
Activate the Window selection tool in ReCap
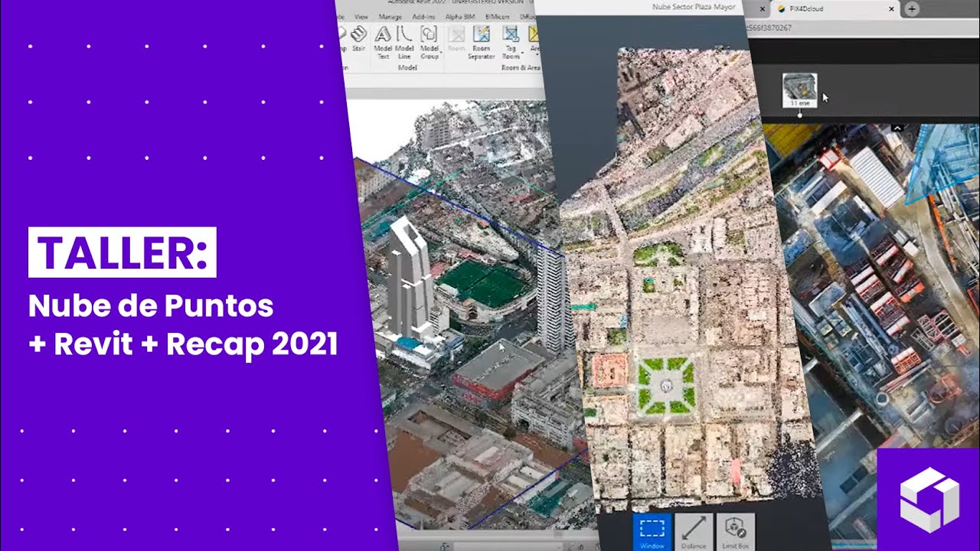pos(652,532)
